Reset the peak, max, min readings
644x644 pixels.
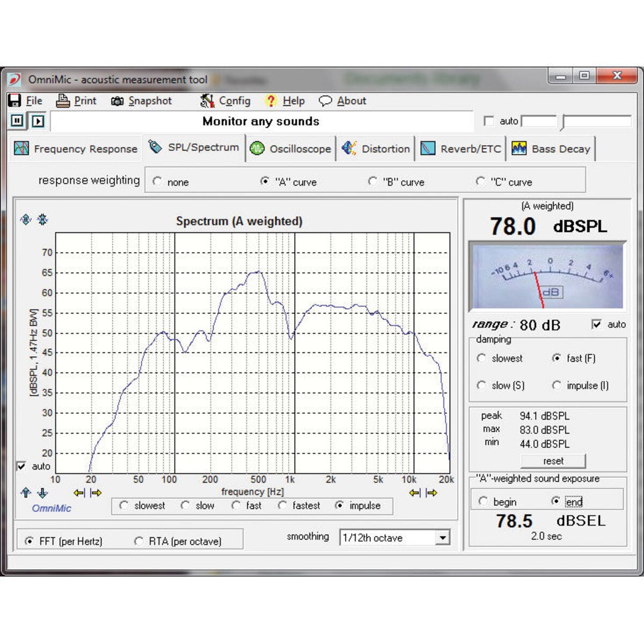[x=553, y=461]
